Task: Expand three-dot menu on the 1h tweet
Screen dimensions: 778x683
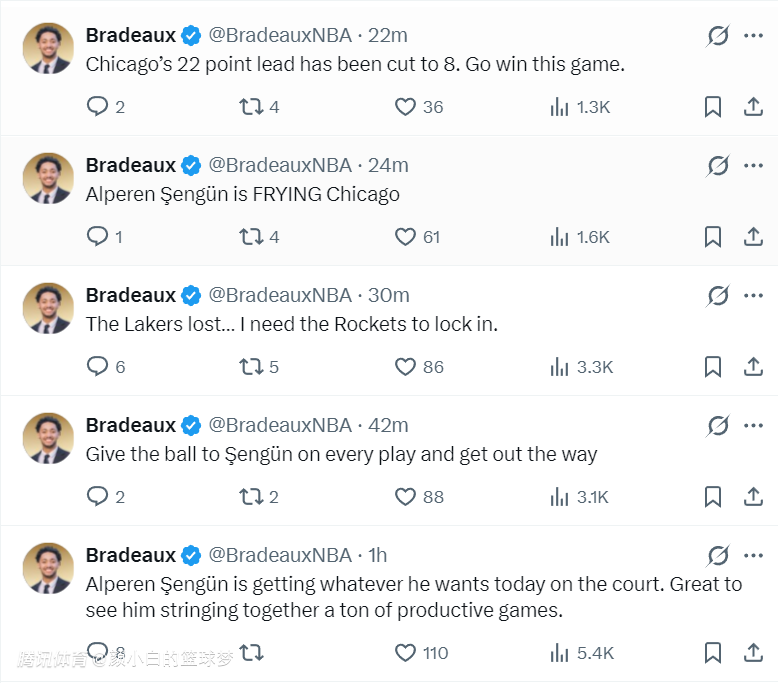Action: coord(753,555)
